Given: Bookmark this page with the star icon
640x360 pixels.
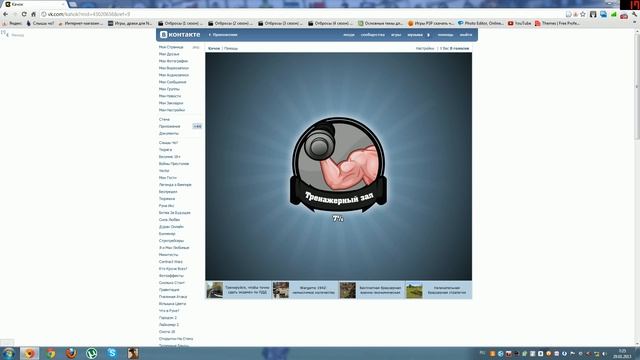Looking at the screenshot, I should point(583,14).
